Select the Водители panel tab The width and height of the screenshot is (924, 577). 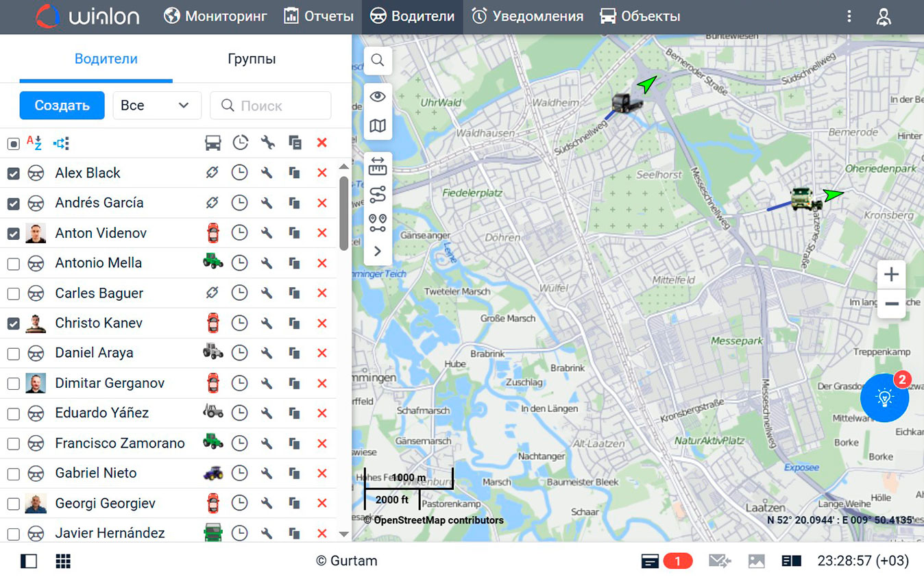pyautogui.click(x=106, y=59)
